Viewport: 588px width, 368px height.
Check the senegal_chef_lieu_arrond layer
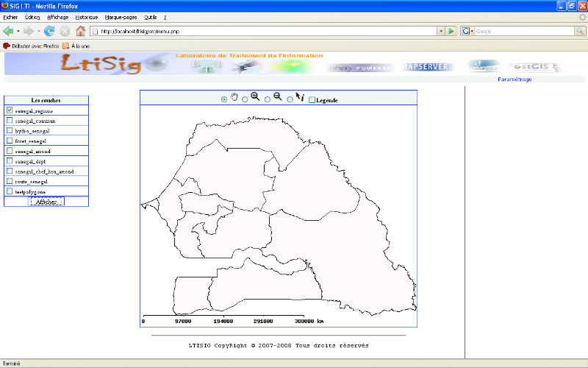pos(10,171)
